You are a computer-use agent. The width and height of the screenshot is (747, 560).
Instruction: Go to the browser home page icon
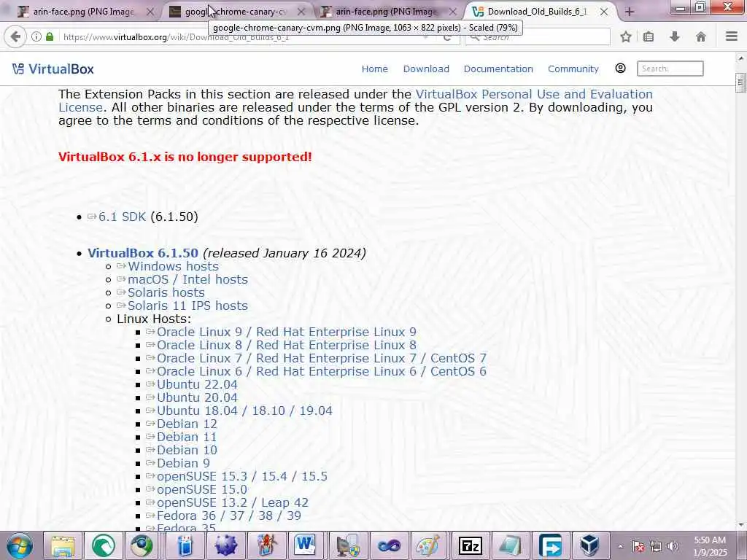click(x=701, y=36)
